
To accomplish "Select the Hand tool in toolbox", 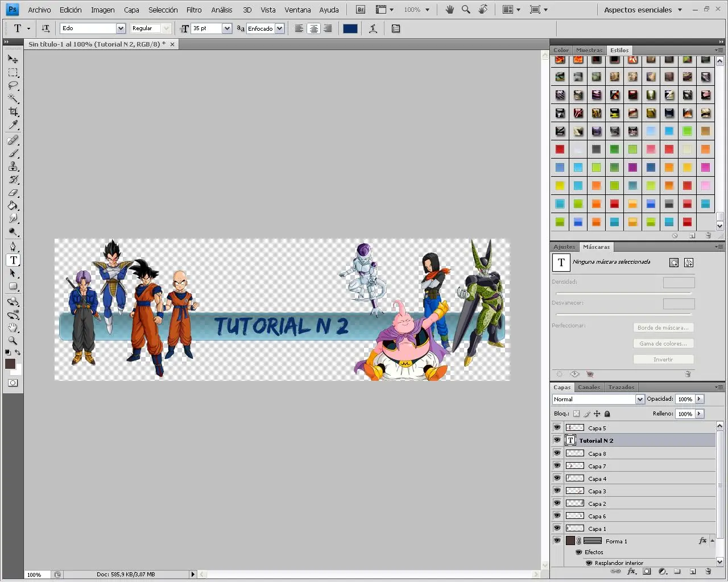I will pos(13,328).
